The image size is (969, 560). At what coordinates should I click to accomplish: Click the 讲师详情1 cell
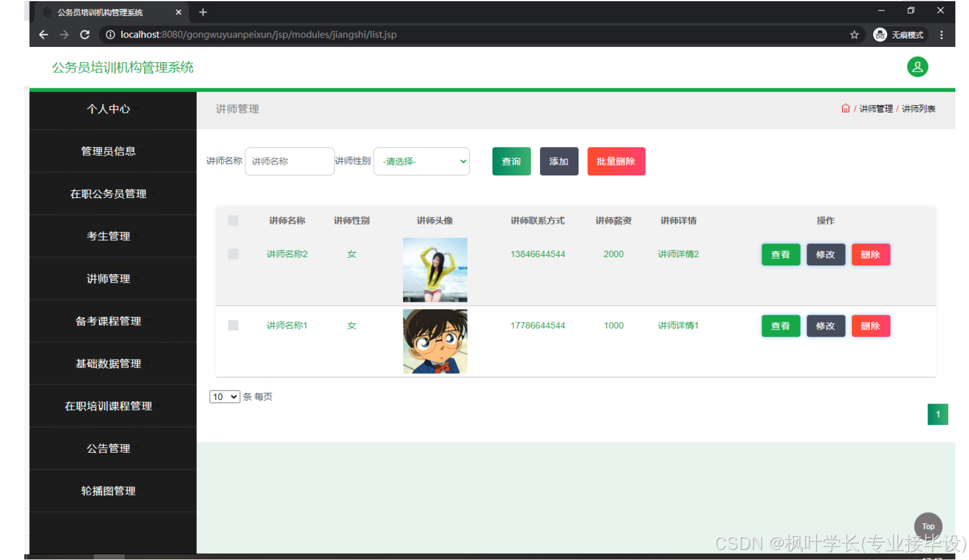coord(678,325)
